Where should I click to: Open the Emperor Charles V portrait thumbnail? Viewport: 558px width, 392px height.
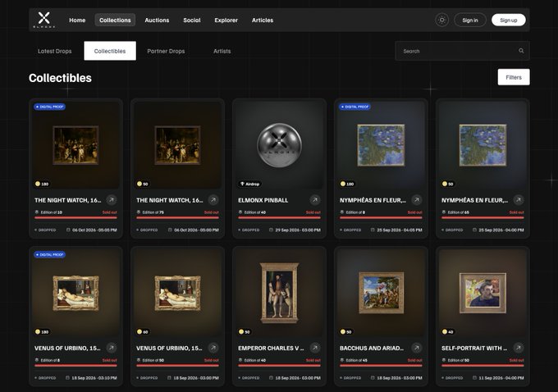[279, 293]
